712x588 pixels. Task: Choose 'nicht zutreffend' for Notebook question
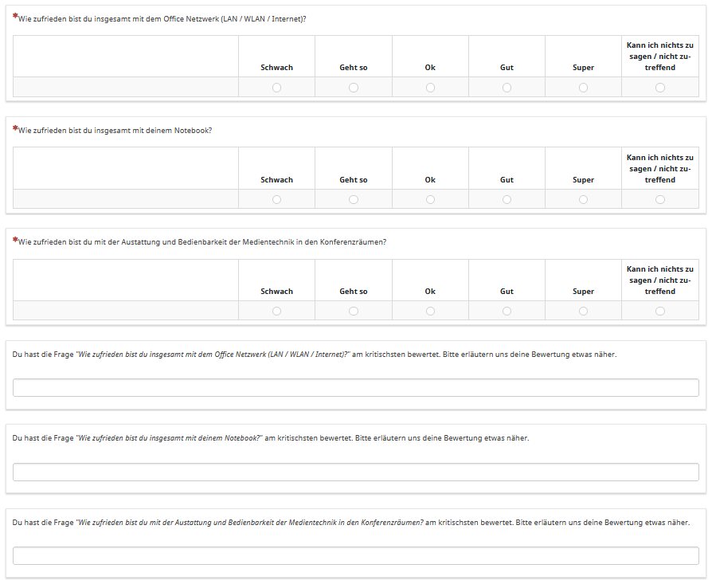coord(659,199)
